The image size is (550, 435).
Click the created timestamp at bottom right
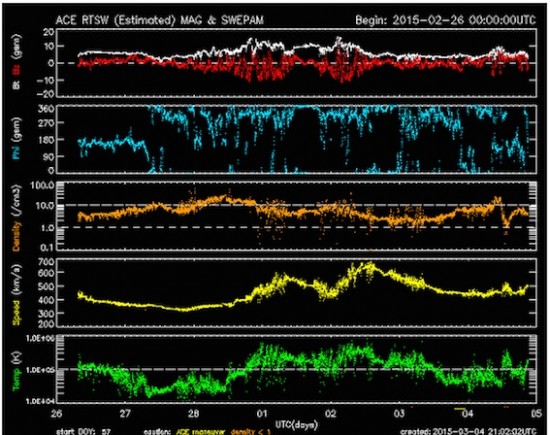(469, 431)
